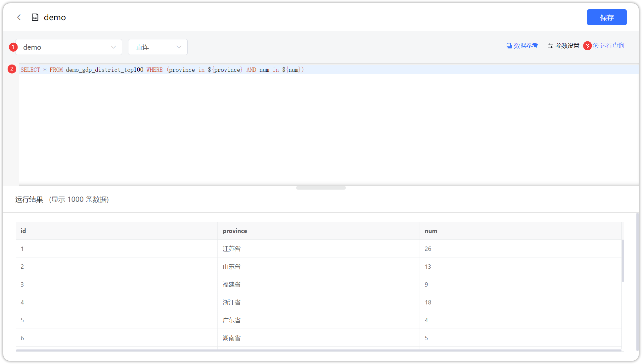The width and height of the screenshot is (642, 364).
Task: Click the 保存 save button
Action: [607, 17]
